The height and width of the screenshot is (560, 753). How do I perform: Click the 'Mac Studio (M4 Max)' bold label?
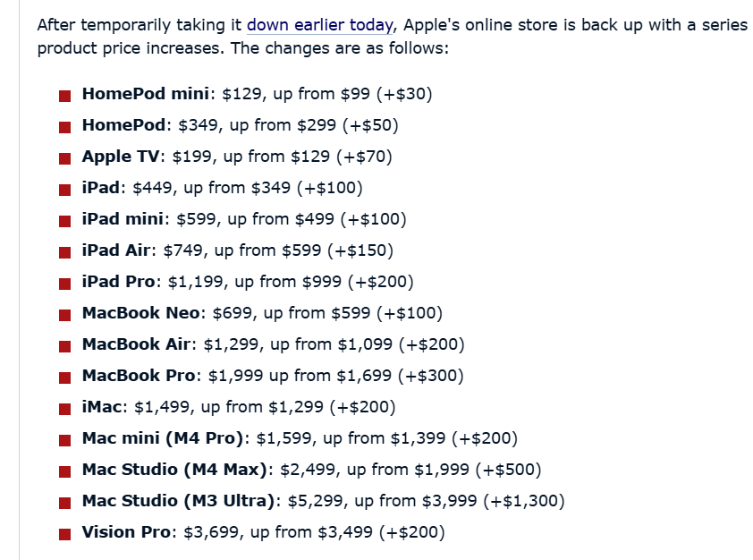tap(174, 470)
